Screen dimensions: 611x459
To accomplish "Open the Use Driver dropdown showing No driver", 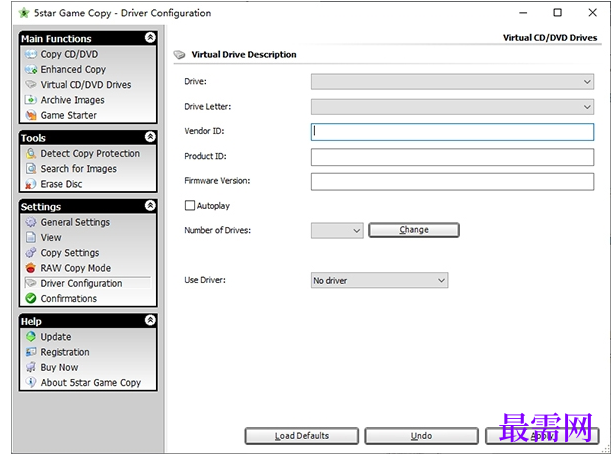I will point(379,280).
